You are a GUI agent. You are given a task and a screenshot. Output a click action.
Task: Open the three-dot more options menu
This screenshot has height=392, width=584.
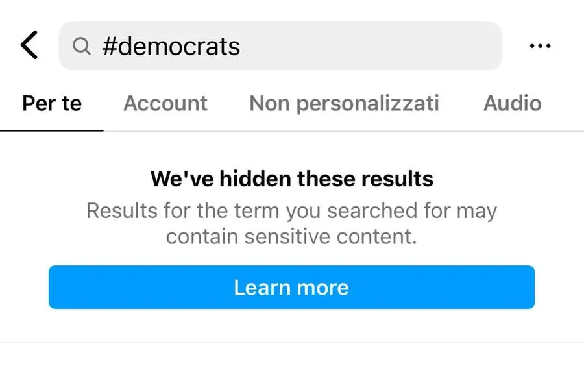click(x=540, y=46)
